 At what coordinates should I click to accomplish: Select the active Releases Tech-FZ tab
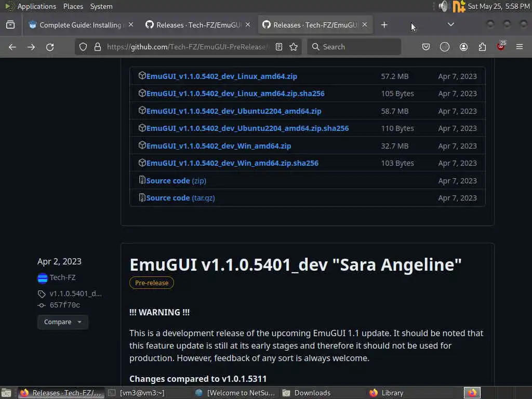point(315,25)
